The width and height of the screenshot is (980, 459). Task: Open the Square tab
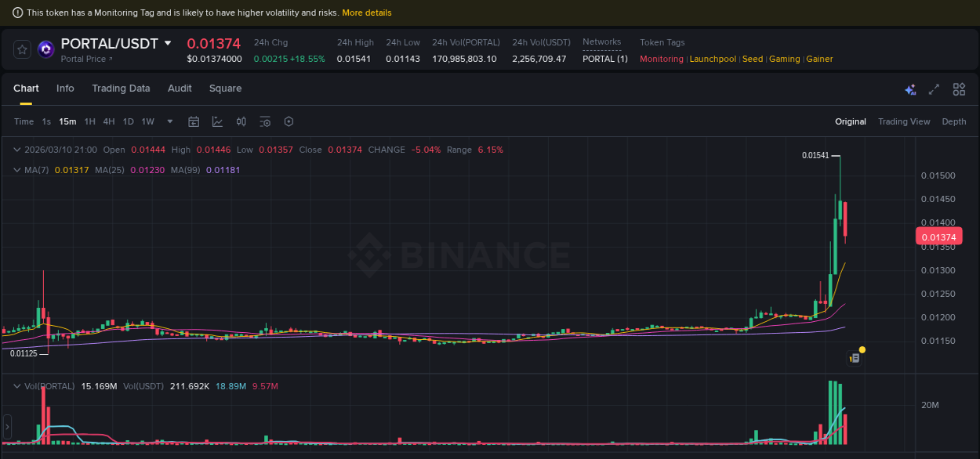pyautogui.click(x=225, y=89)
